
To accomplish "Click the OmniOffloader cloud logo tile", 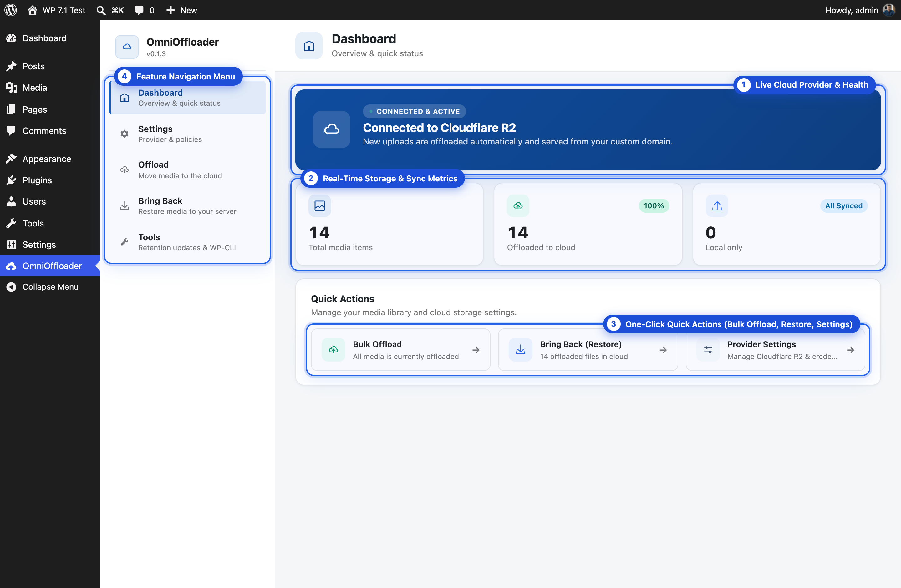I will pos(127,47).
